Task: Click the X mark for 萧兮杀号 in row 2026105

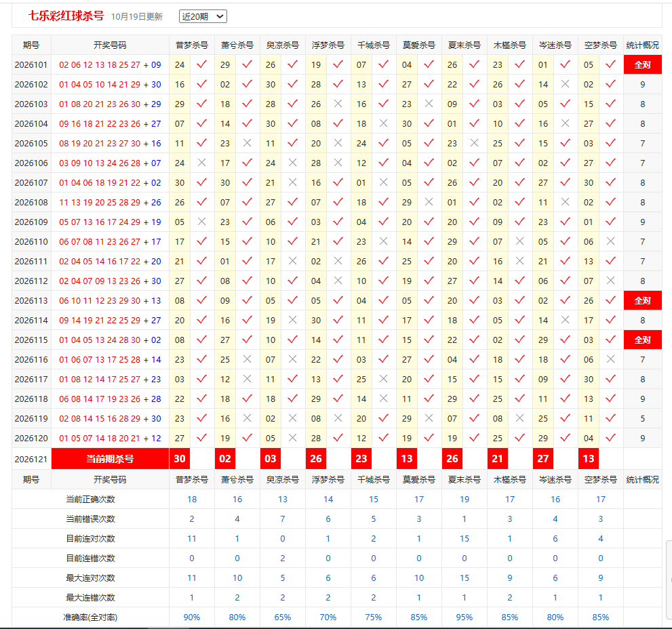Action: click(x=248, y=144)
